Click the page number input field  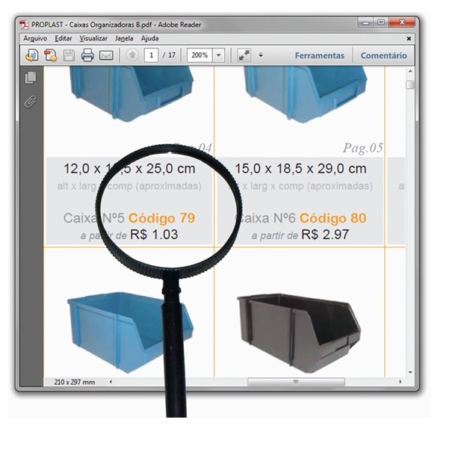coord(152,55)
